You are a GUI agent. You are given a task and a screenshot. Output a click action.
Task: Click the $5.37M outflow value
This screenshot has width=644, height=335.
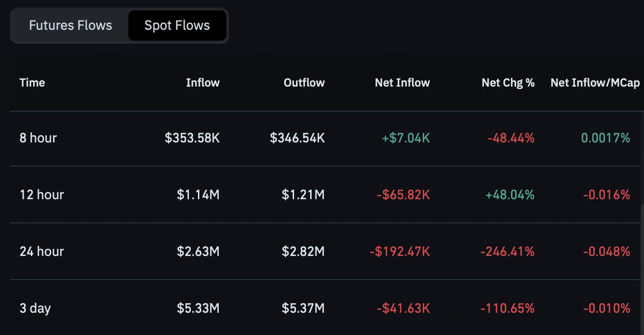point(304,309)
